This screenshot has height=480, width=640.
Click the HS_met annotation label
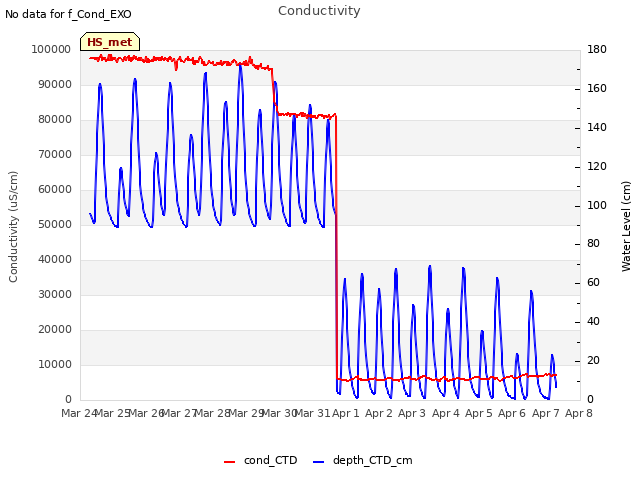(x=110, y=42)
